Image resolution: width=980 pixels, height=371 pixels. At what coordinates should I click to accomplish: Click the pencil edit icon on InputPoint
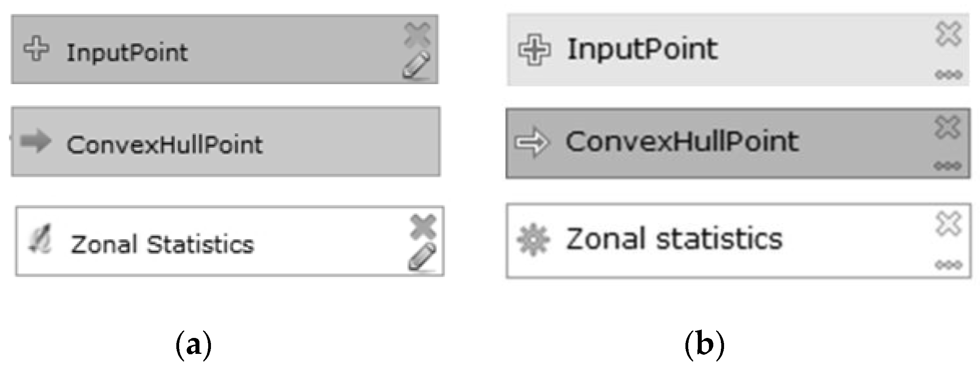coord(416,65)
